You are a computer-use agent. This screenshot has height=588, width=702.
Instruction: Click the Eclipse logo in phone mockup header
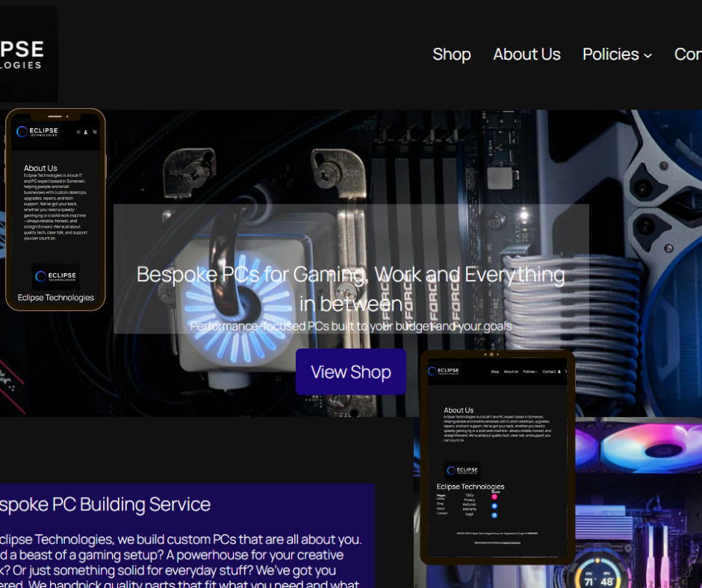[37, 132]
